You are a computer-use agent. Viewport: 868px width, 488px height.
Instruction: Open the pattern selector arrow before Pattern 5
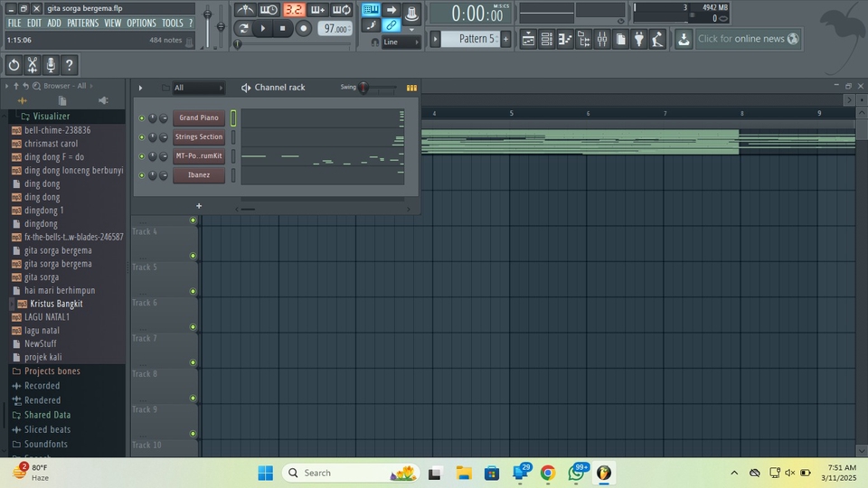click(x=435, y=39)
